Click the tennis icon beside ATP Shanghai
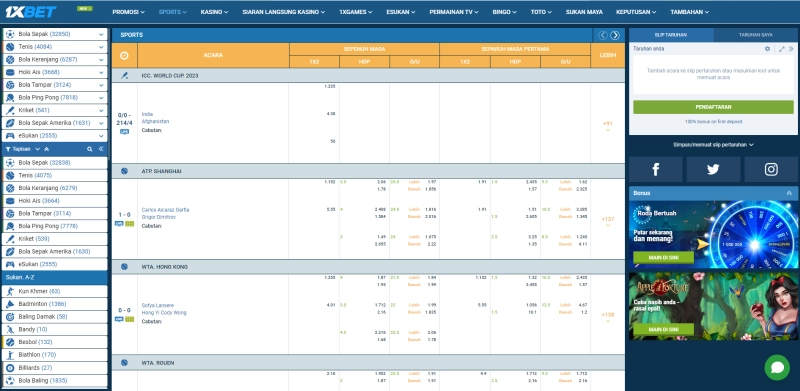800x391 pixels. click(x=124, y=171)
